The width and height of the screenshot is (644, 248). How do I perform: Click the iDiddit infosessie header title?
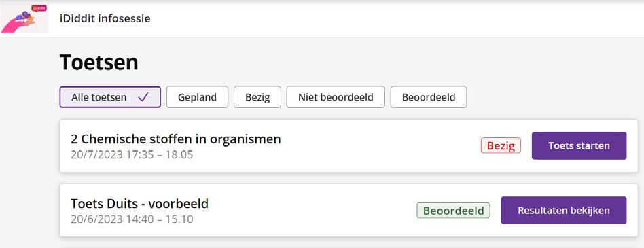click(x=105, y=18)
